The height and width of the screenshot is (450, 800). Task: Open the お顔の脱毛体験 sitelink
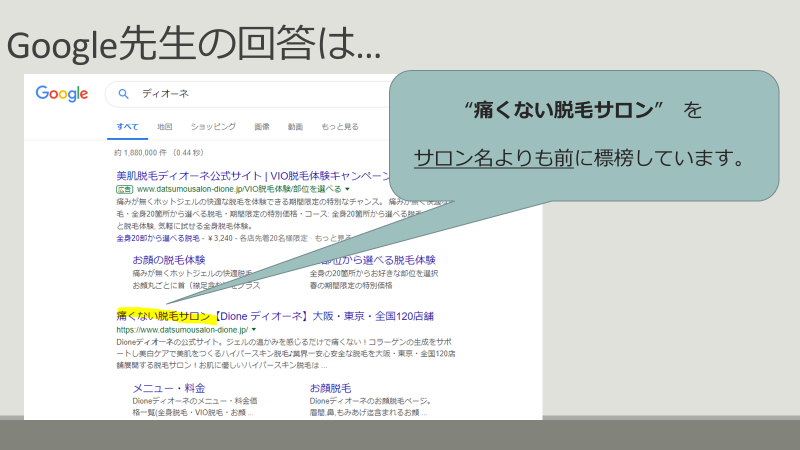click(x=169, y=260)
